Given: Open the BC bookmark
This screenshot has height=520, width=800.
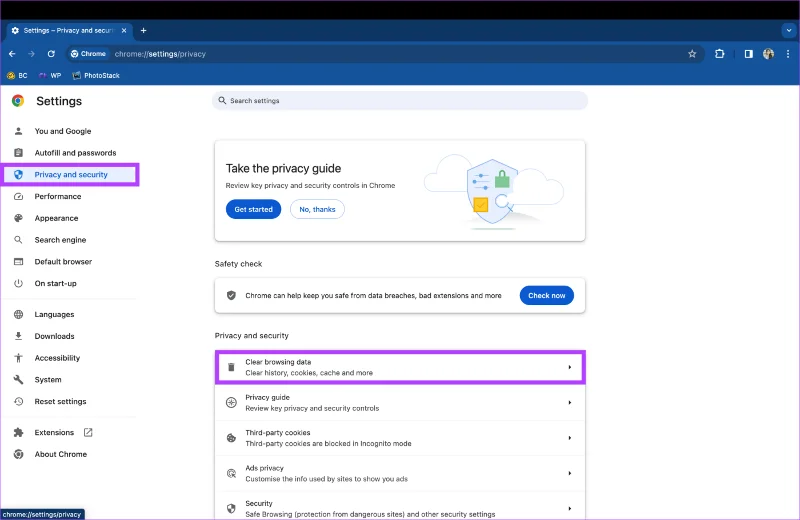Looking at the screenshot, I should tap(17, 76).
